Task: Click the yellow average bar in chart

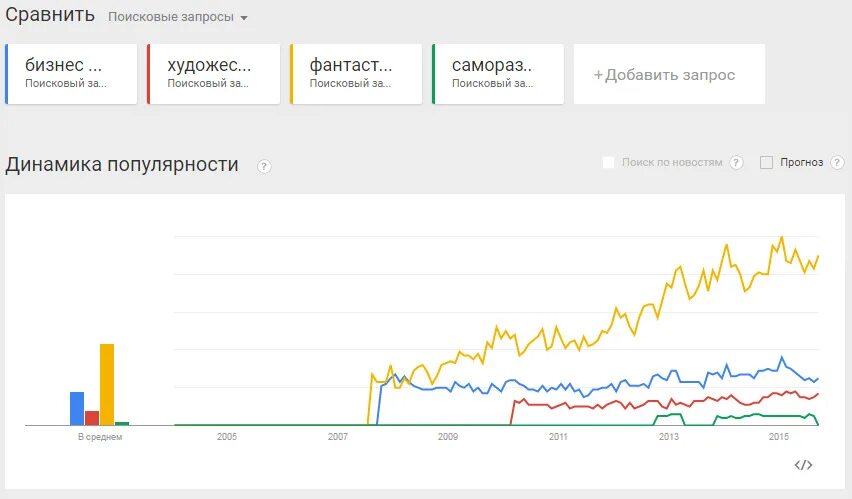Action: coord(107,384)
